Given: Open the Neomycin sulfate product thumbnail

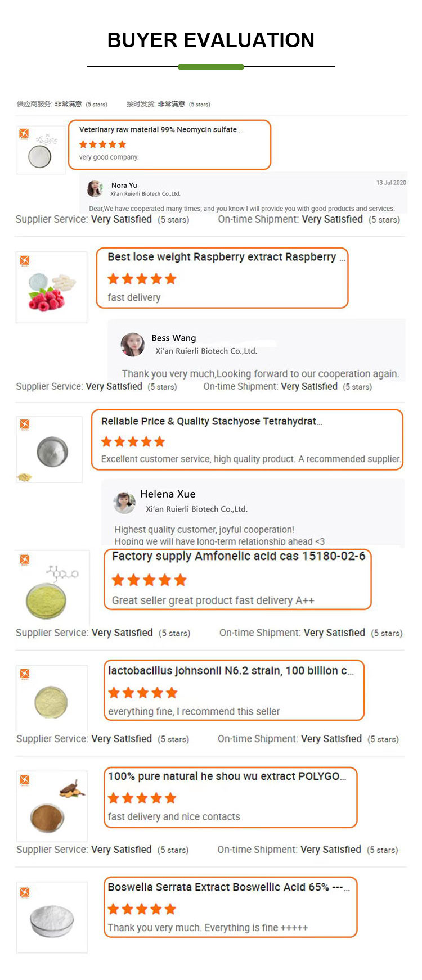Looking at the screenshot, I should [x=40, y=151].
